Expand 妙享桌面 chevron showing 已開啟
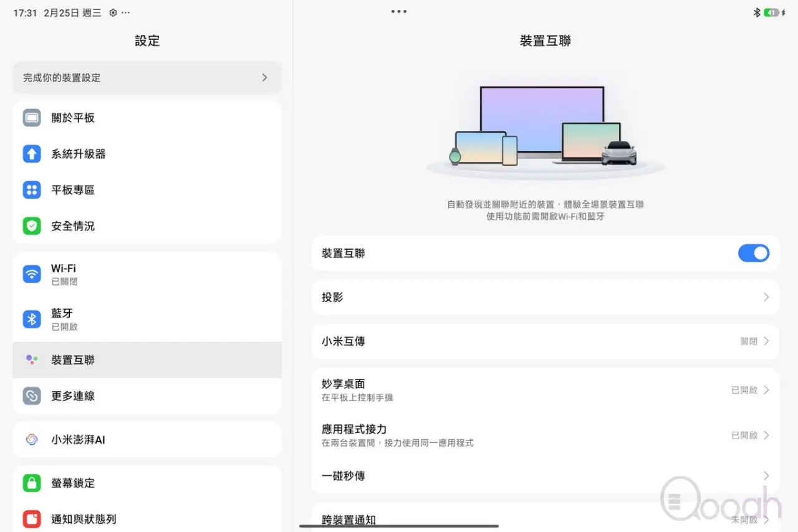The image size is (798, 532). (766, 390)
